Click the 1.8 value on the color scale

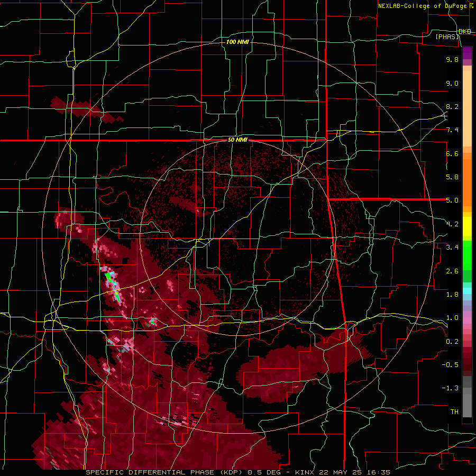click(x=452, y=295)
